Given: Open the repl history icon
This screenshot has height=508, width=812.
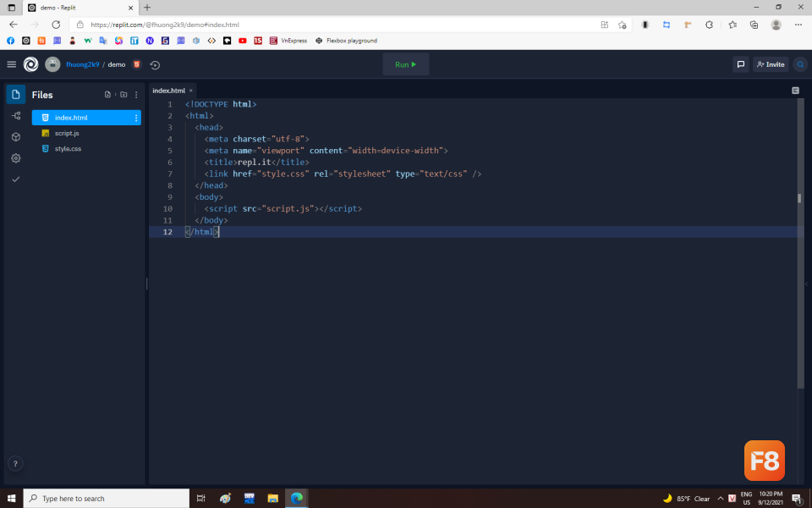Looking at the screenshot, I should pos(155,65).
